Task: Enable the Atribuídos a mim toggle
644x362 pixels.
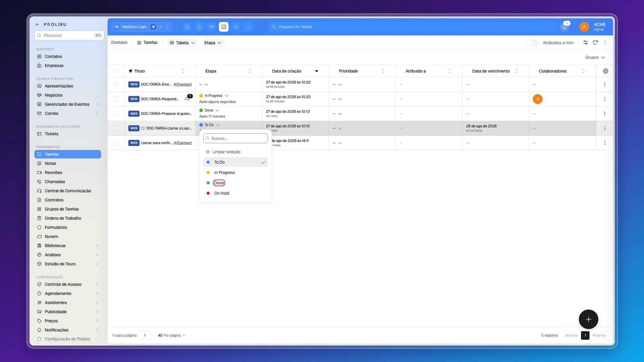Action: 532,43
